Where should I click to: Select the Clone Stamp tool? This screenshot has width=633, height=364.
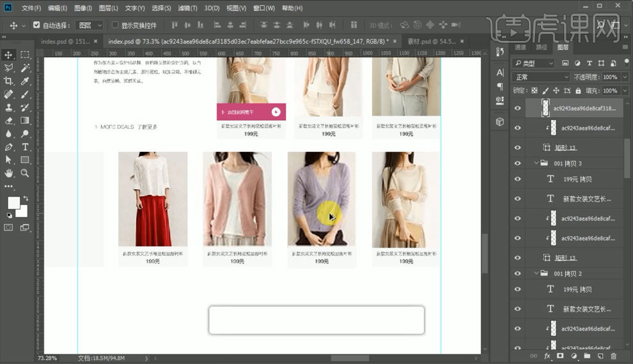[8, 107]
